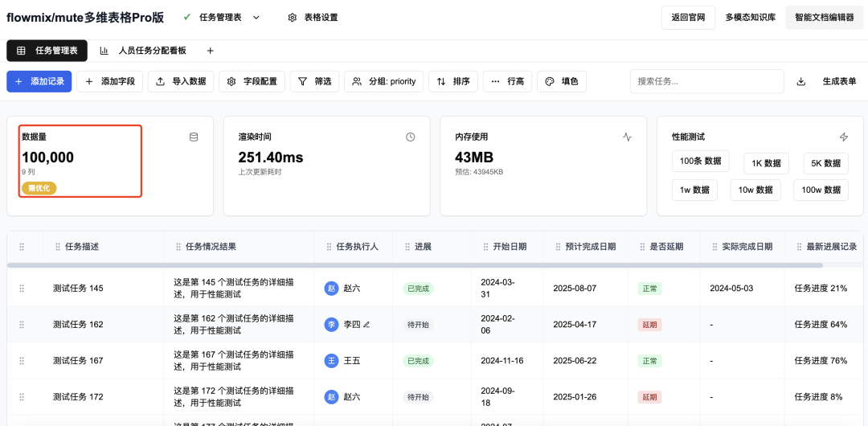Load the 1w 数据 test set

point(694,190)
